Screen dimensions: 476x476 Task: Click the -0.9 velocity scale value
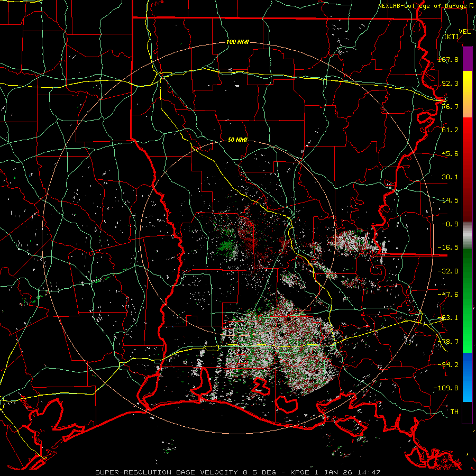(x=450, y=224)
